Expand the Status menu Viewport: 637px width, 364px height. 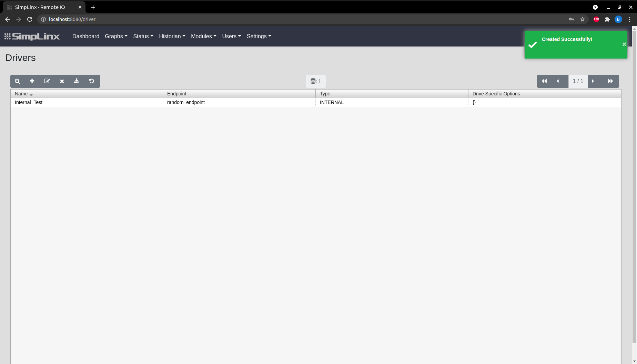click(143, 36)
